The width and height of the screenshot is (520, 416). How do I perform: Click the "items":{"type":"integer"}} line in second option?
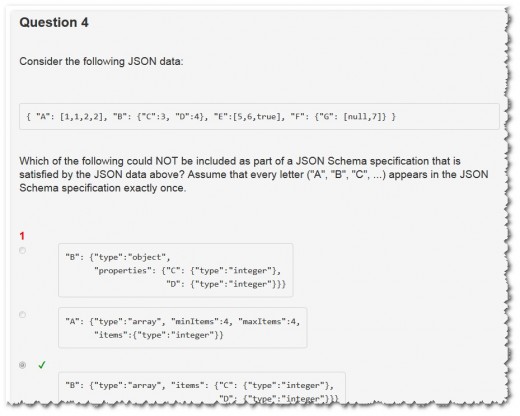pos(159,335)
